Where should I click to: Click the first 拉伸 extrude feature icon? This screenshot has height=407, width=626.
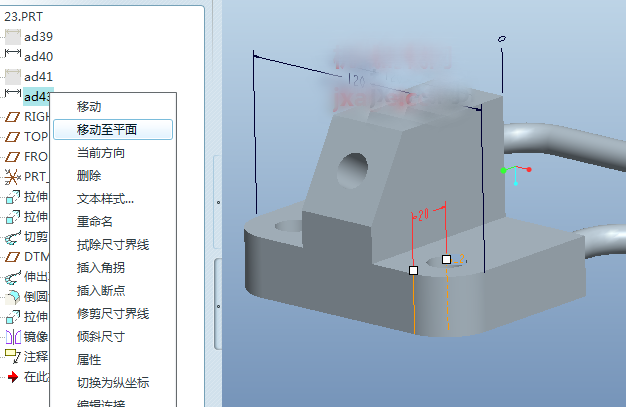(13, 197)
